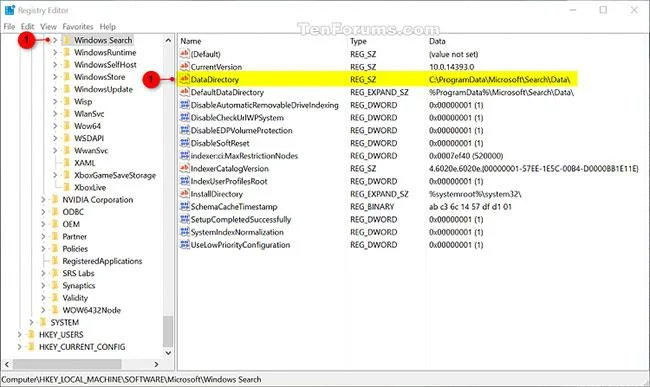Image resolution: width=650 pixels, height=387 pixels.
Task: Expand the Policies key
Action: tap(43, 249)
